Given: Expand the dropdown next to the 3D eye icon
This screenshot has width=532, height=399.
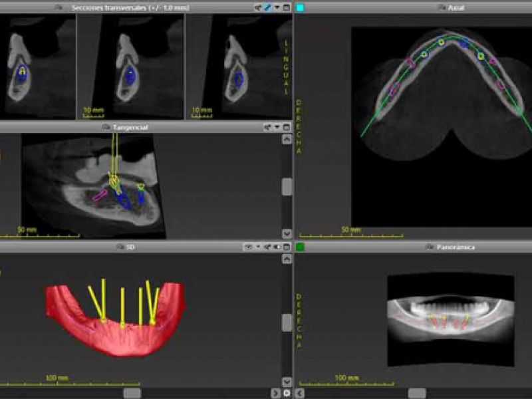Looking at the screenshot, I should point(257,247).
